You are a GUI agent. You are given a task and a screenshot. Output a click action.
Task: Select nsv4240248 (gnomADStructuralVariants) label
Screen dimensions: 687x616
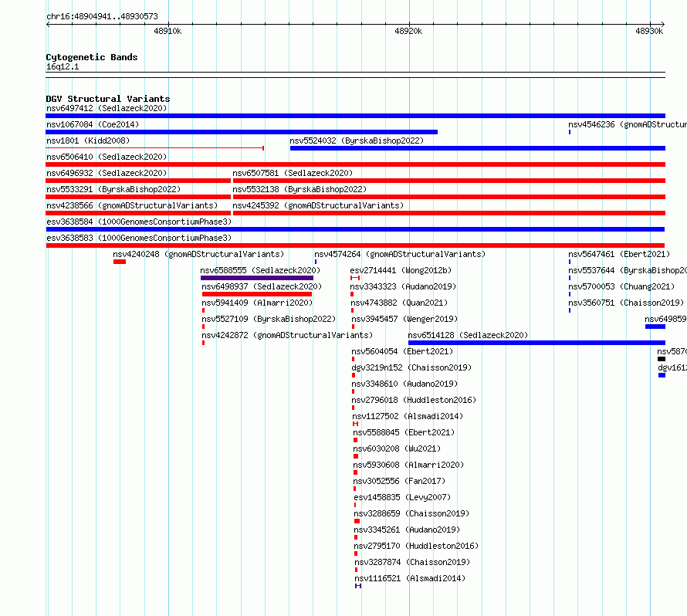click(198, 254)
